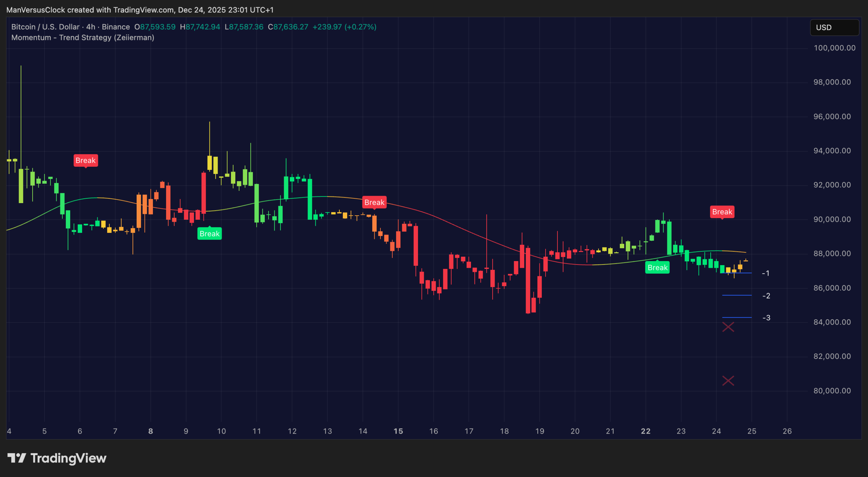This screenshot has height=477, width=868.
Task: Select the red Break marker near December 24
Action: pos(722,212)
